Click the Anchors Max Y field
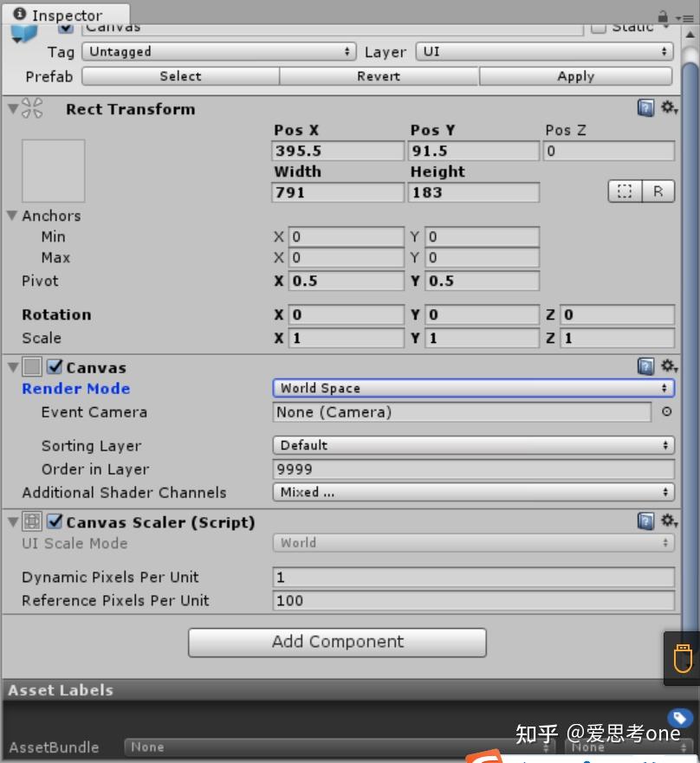The width and height of the screenshot is (700, 763). 482,257
